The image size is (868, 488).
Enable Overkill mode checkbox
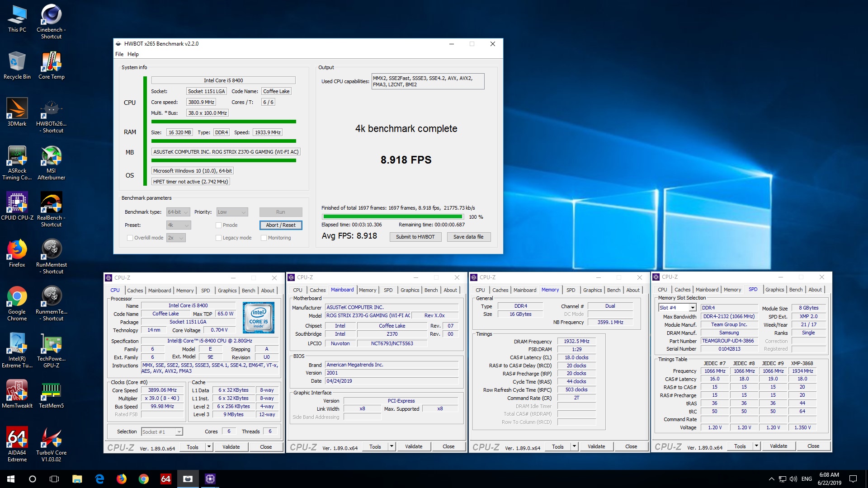click(x=130, y=238)
